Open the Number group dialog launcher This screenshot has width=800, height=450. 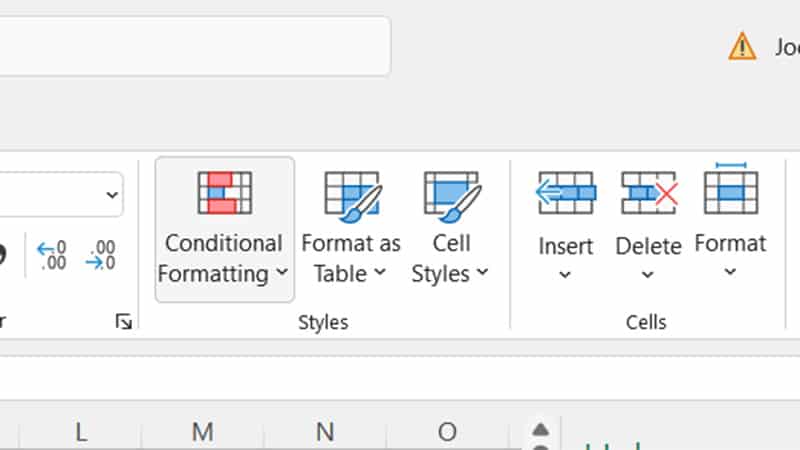pyautogui.click(x=123, y=321)
